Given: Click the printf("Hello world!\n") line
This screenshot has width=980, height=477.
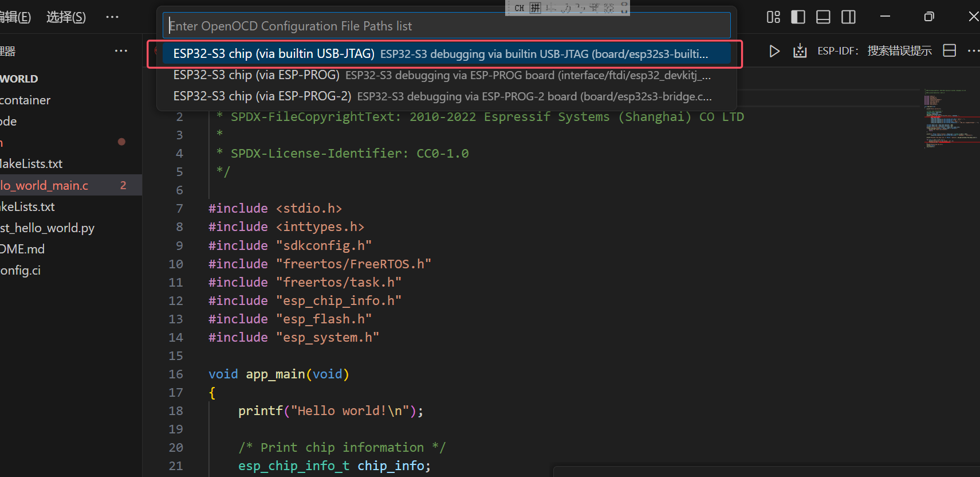Looking at the screenshot, I should coord(331,411).
